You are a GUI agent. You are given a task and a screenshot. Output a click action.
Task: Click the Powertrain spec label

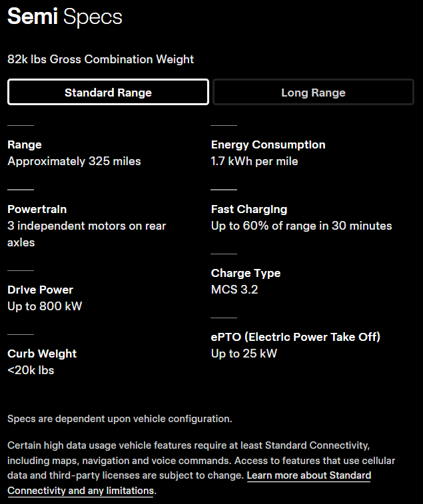[37, 209]
